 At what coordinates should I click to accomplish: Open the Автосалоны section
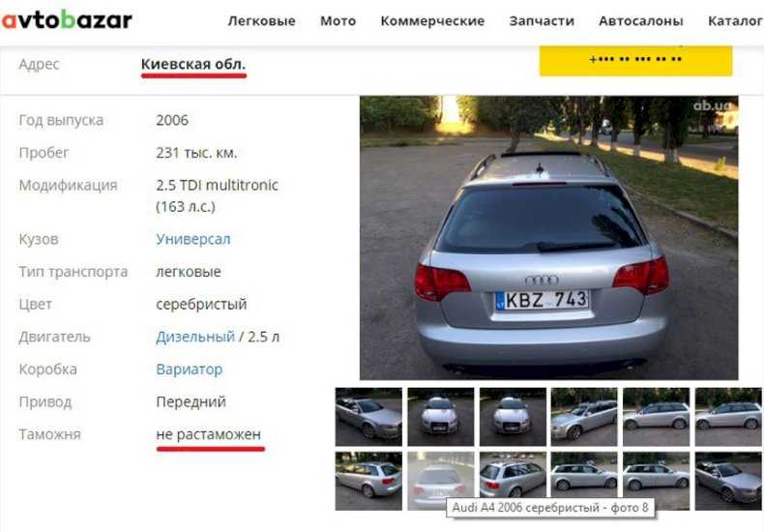click(x=641, y=21)
